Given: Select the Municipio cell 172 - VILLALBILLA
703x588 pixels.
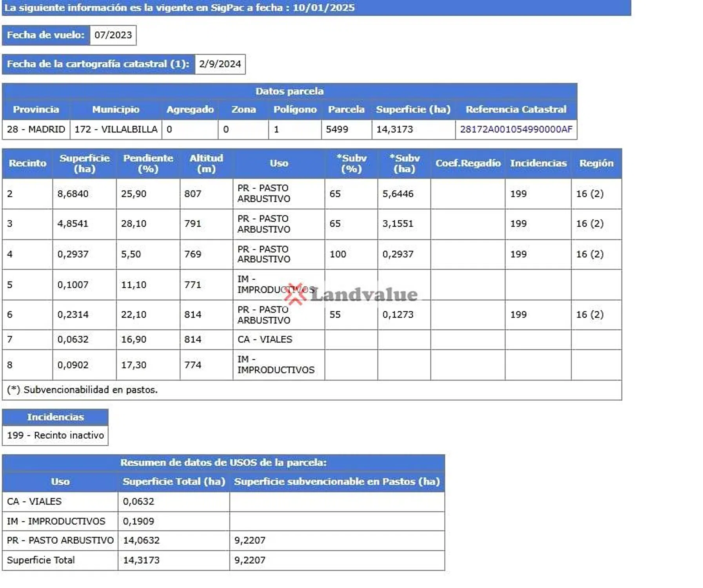Looking at the screenshot, I should (116, 129).
